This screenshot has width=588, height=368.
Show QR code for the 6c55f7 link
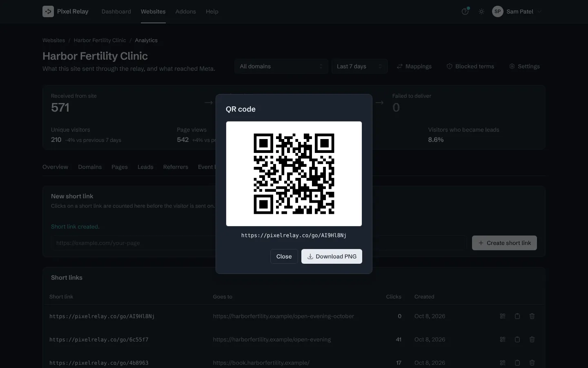[x=503, y=339]
